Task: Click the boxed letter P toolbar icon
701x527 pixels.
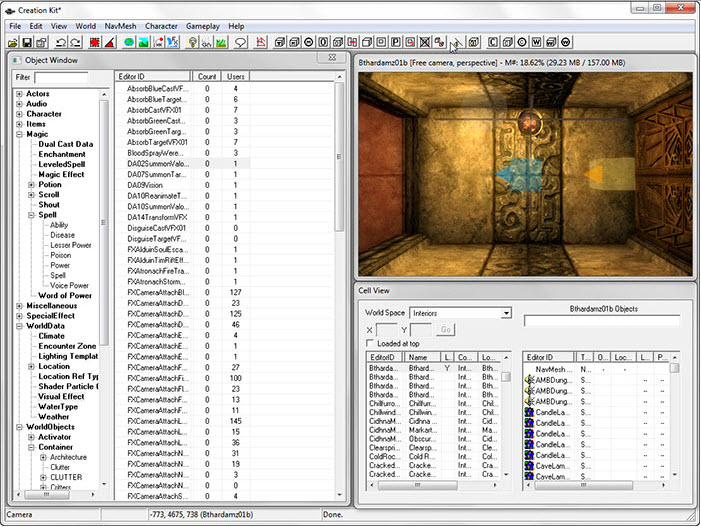Action: (396, 42)
